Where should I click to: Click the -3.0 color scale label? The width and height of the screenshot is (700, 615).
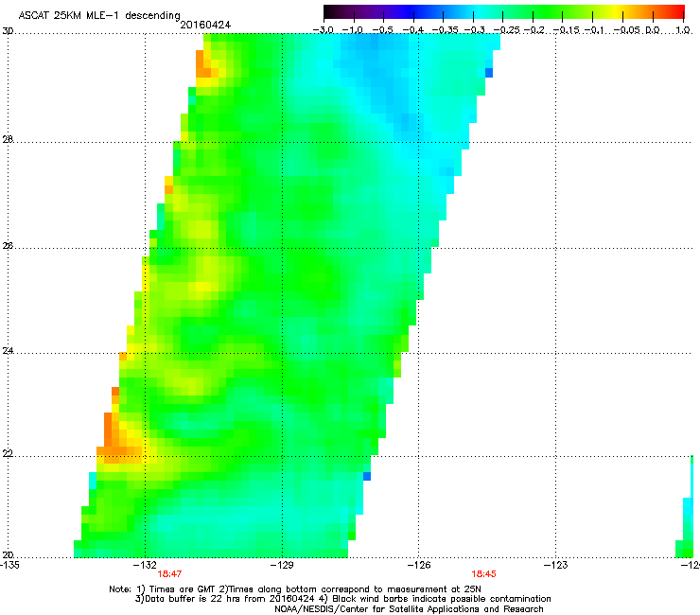[324, 30]
